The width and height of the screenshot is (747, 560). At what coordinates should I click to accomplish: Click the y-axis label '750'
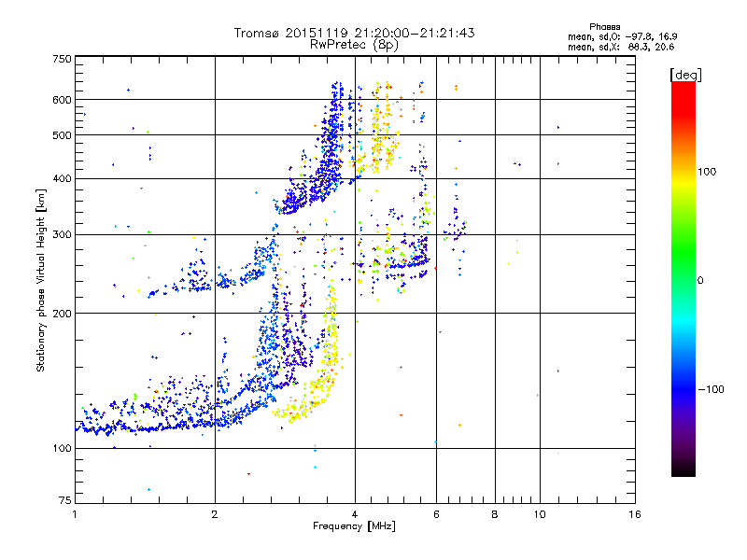click(62, 59)
